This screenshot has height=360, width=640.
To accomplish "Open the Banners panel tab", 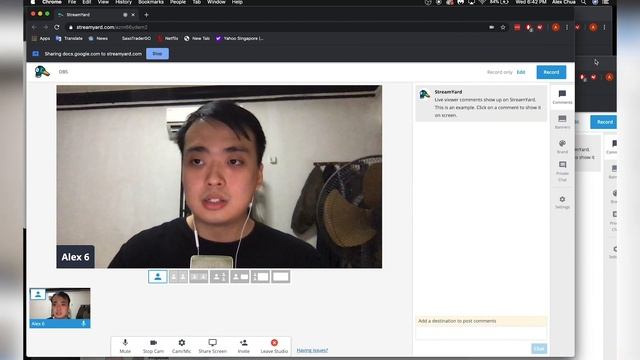I will [562, 122].
